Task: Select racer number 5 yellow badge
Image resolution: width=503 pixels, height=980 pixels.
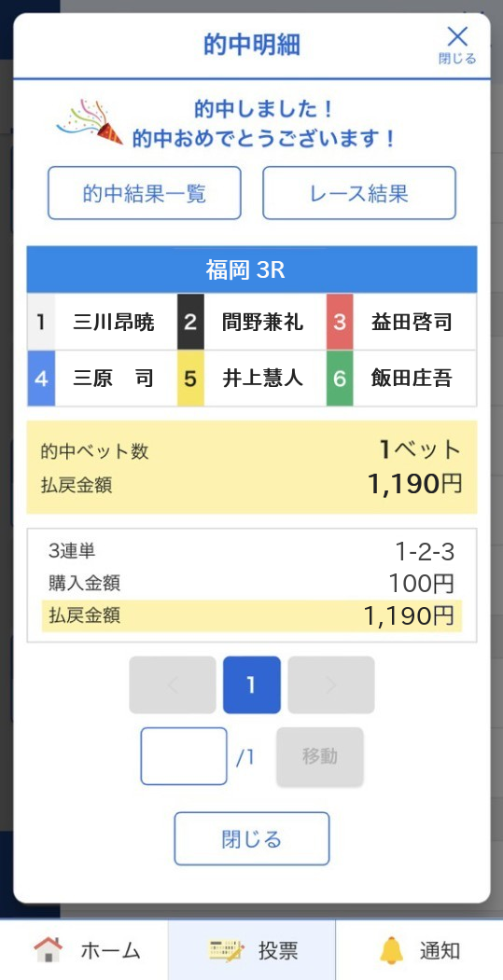Action: (x=190, y=379)
